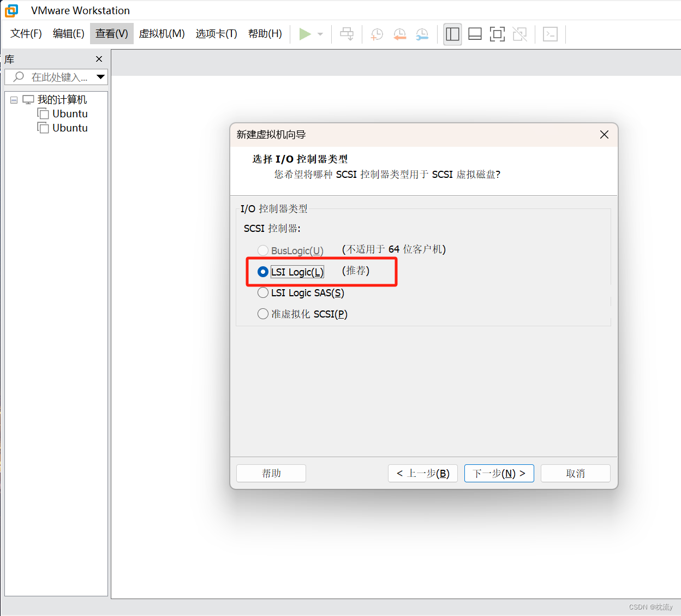This screenshot has width=681, height=616.
Task: Open the power options dropdown arrow
Action: (320, 34)
